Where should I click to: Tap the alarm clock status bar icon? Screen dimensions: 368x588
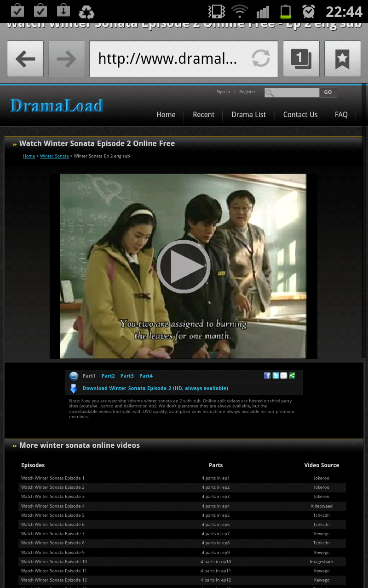coord(309,11)
